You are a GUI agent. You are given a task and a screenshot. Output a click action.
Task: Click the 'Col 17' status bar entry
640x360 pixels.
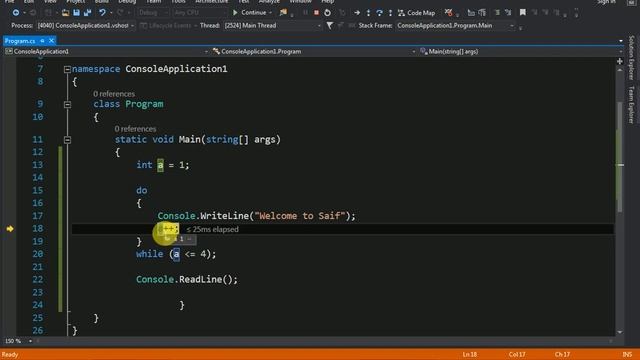click(x=517, y=355)
